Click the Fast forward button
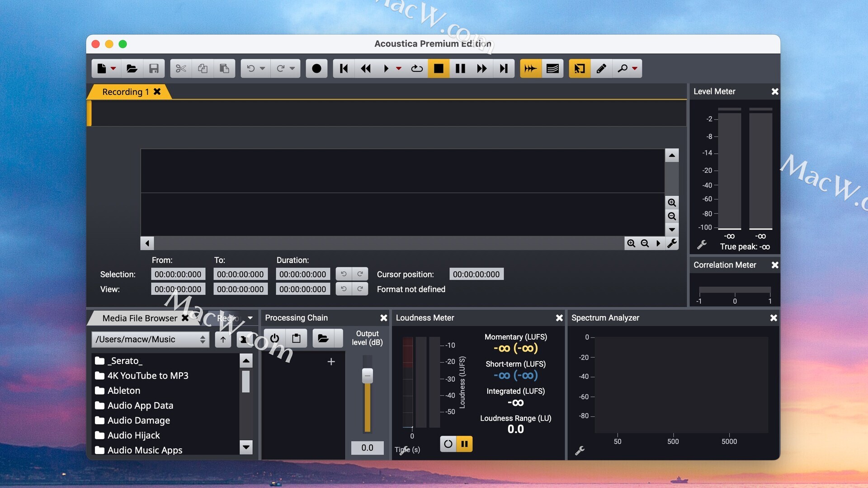 (482, 69)
